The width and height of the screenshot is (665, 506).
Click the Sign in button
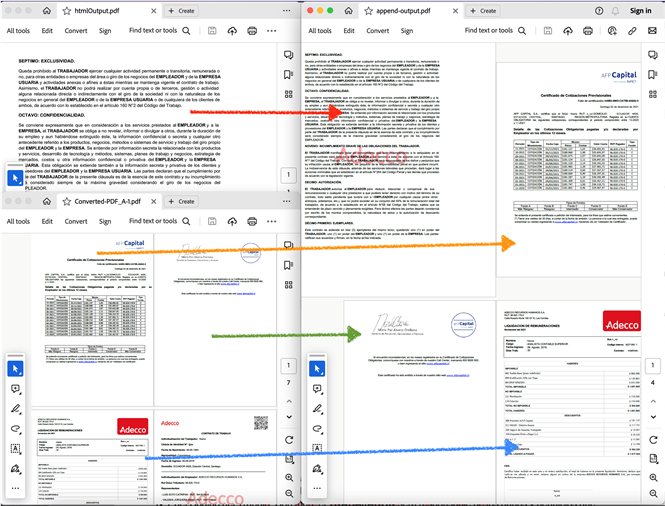[640, 10]
